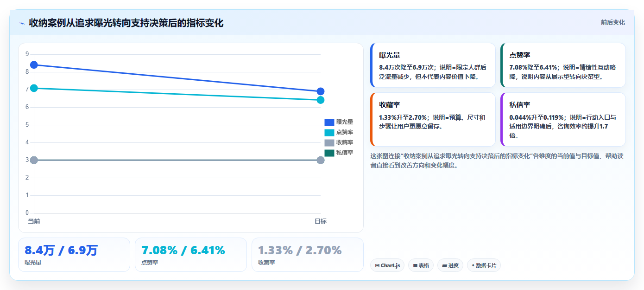Click the 前后变化 label in the header
This screenshot has width=644, height=290.
[613, 22]
